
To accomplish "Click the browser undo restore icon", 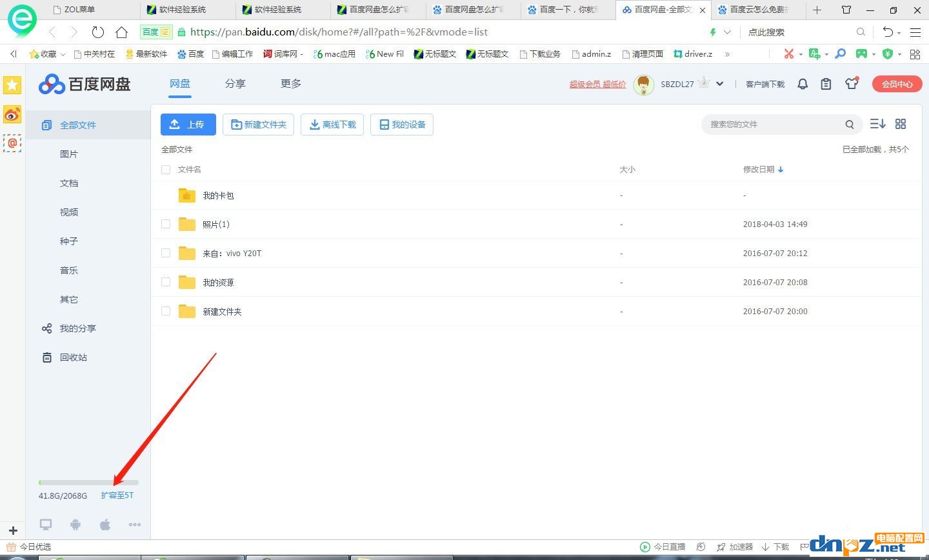I will [888, 32].
